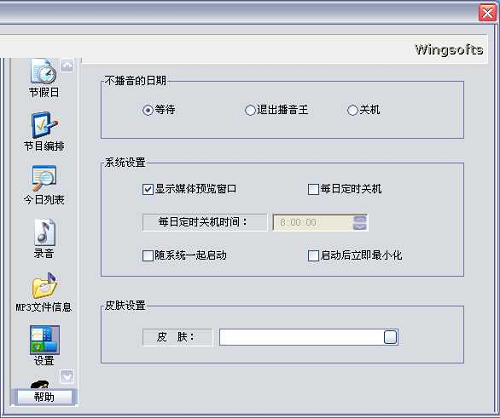
Task: Open the MP3文件信息 folder icon
Action: tap(44, 286)
